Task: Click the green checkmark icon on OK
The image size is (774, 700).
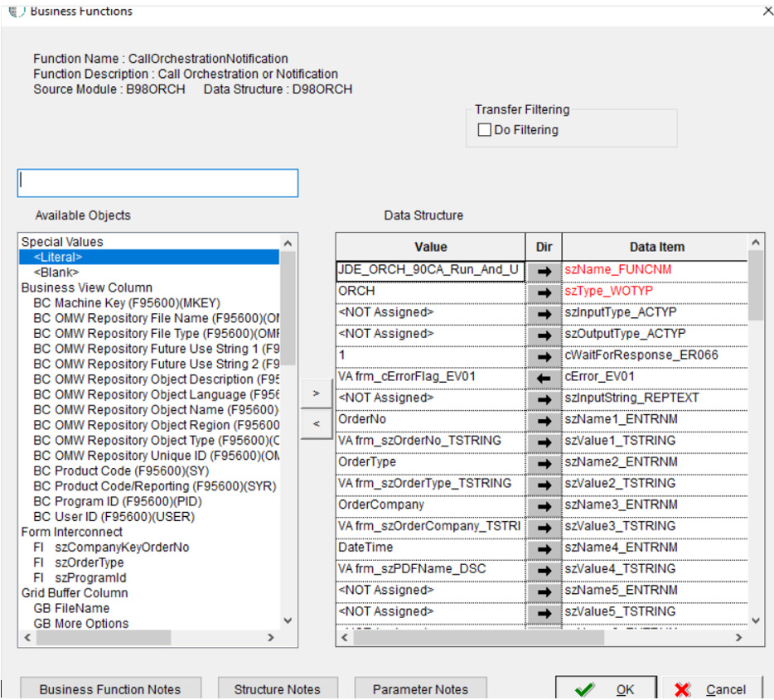Action: click(583, 688)
